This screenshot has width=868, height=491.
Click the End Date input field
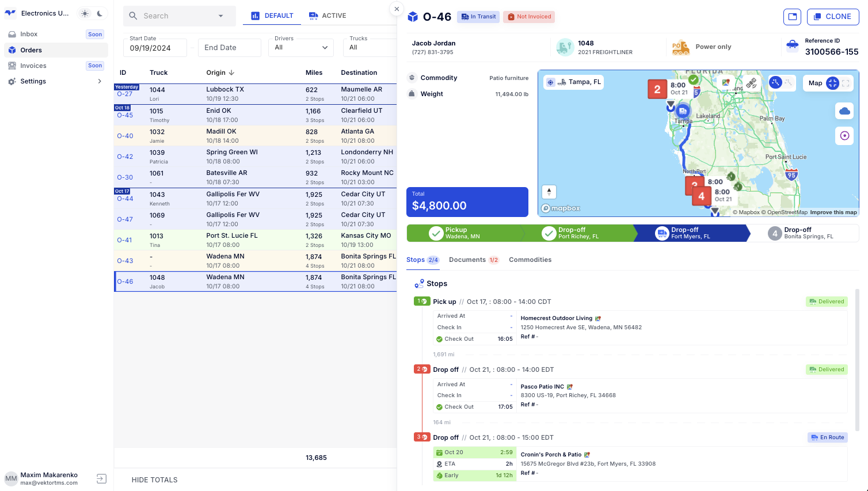coord(229,48)
